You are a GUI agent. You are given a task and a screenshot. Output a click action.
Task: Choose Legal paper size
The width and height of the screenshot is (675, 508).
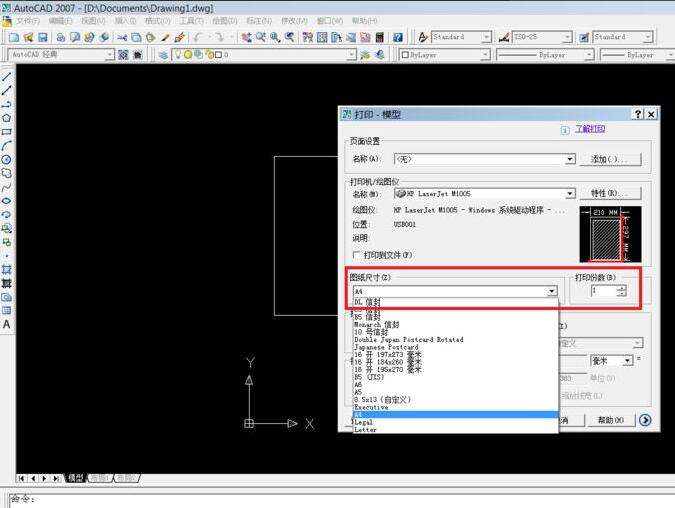click(455, 422)
